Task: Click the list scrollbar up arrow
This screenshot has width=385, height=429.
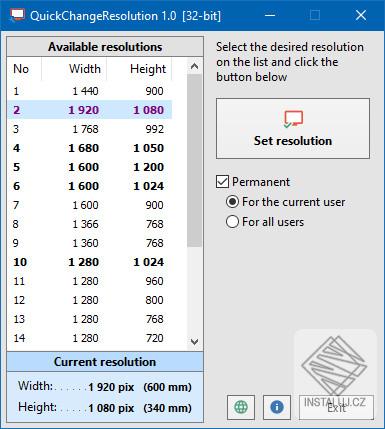Action: pyautogui.click(x=195, y=66)
